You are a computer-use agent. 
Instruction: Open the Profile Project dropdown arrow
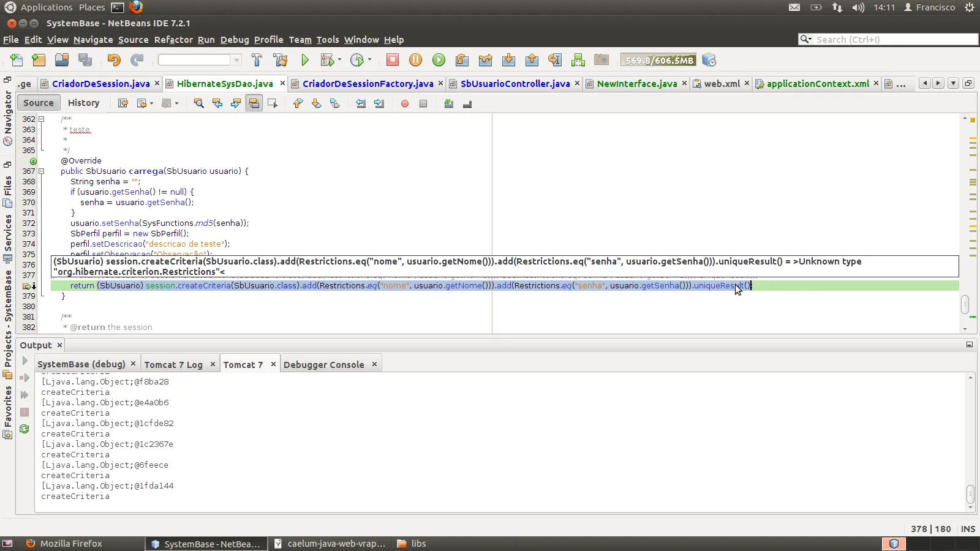pyautogui.click(x=369, y=60)
